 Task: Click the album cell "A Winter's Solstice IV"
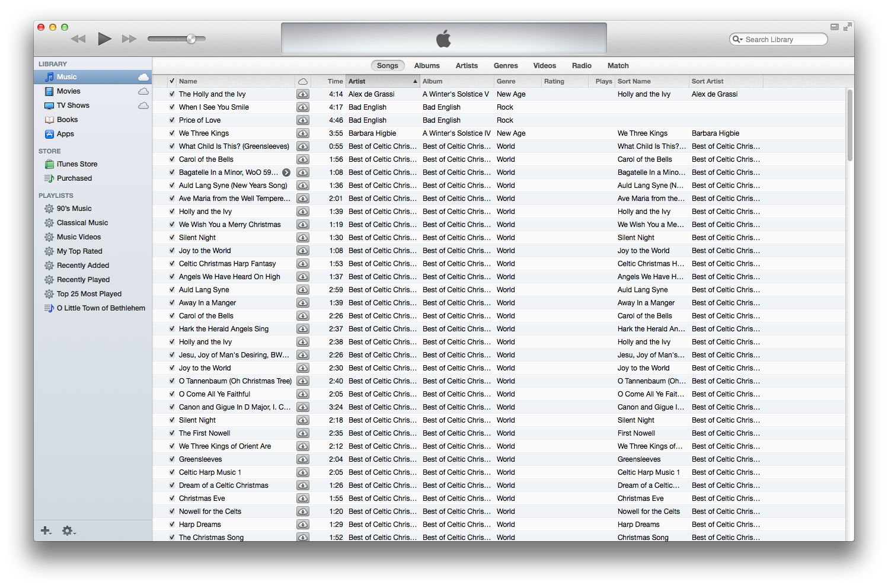point(456,133)
